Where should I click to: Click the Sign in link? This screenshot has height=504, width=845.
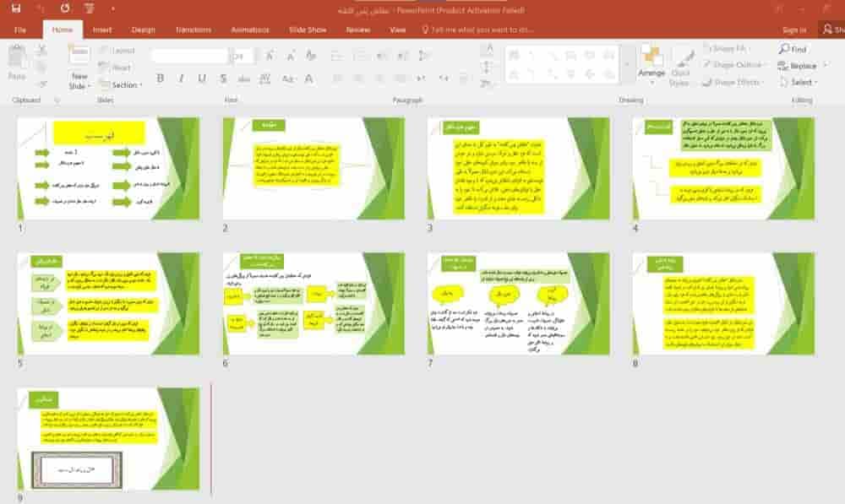[793, 30]
